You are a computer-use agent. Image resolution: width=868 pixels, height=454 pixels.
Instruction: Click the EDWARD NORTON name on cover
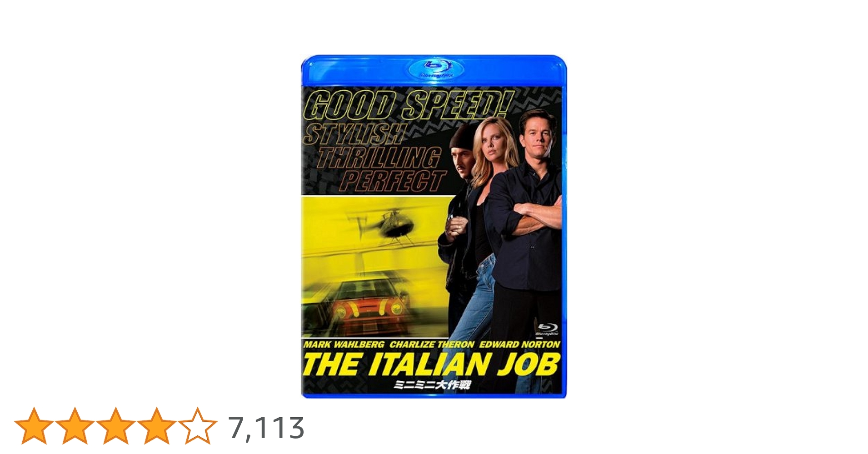coord(519,345)
